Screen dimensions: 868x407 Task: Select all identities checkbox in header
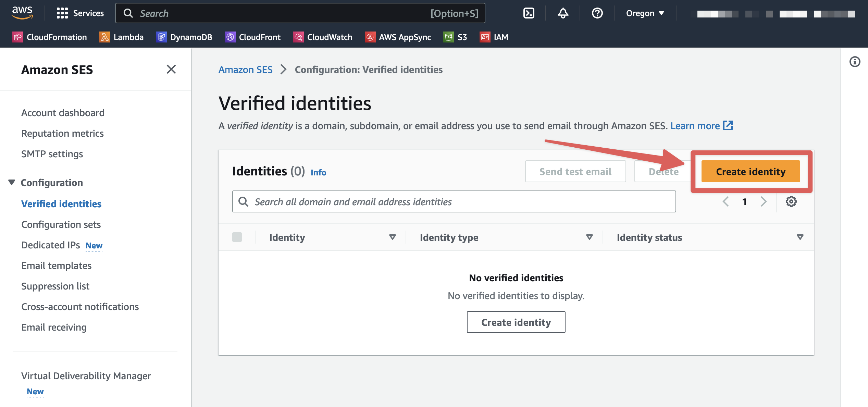[x=237, y=237]
